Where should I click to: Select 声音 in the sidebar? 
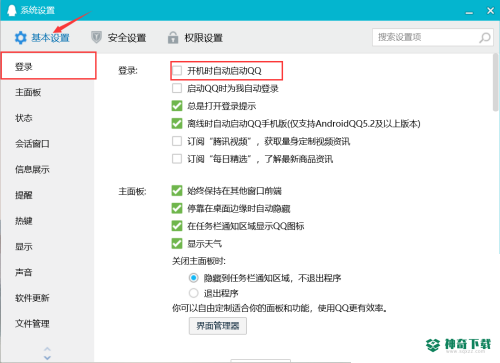24,272
